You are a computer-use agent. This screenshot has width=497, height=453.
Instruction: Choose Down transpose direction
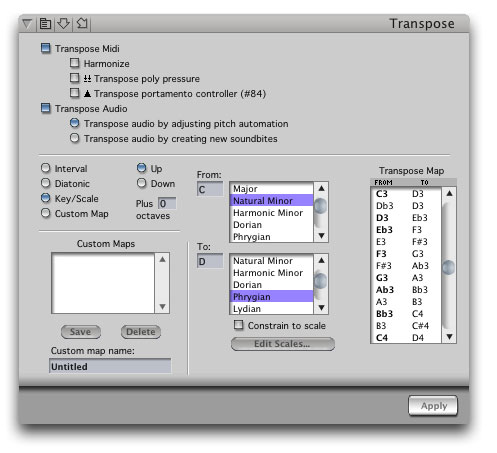click(x=142, y=183)
